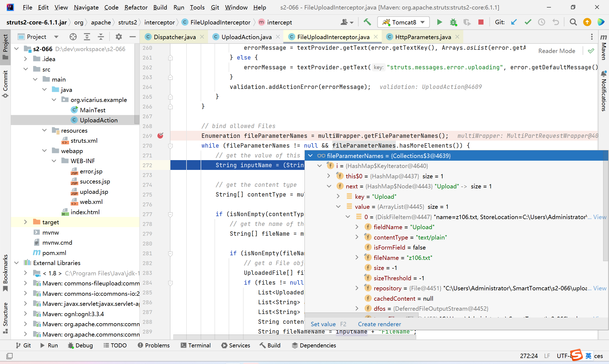
Task: Collapse the fileParameterNames debugger node
Action: point(310,156)
